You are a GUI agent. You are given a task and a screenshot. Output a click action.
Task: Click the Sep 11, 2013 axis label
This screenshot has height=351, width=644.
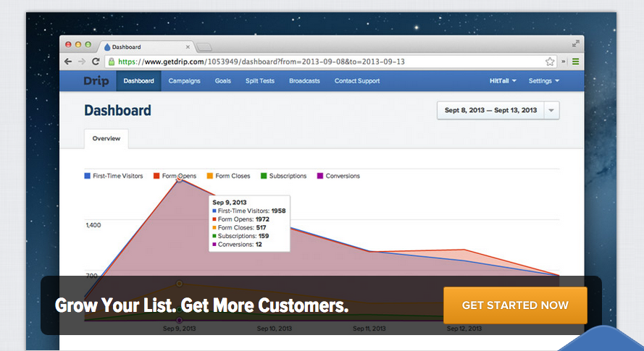tap(369, 329)
